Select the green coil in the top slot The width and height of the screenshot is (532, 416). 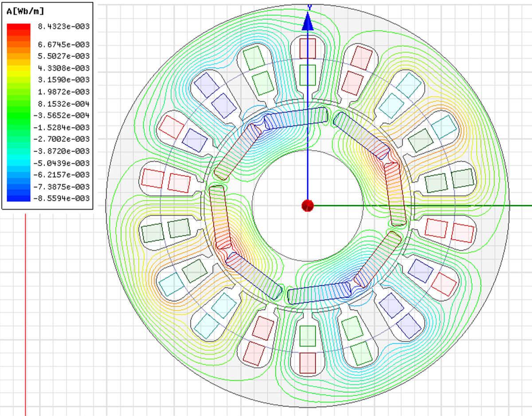pos(307,75)
